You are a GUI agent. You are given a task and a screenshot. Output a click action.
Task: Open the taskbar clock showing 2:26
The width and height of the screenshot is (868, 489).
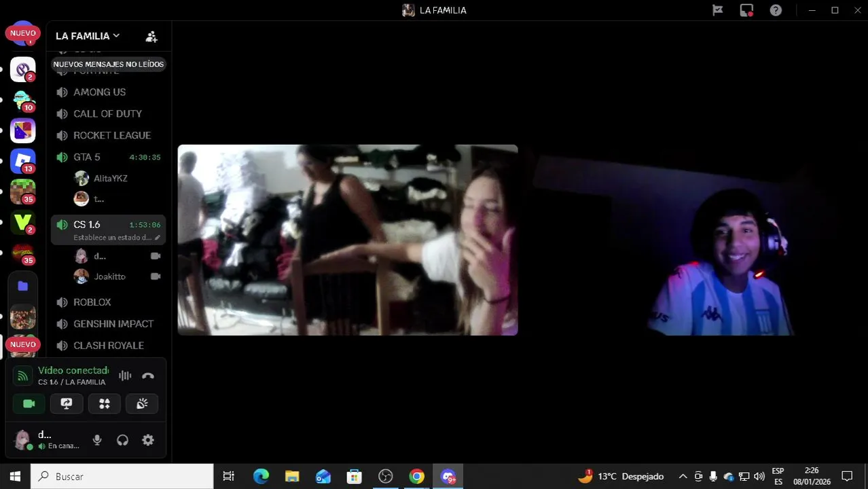812,476
